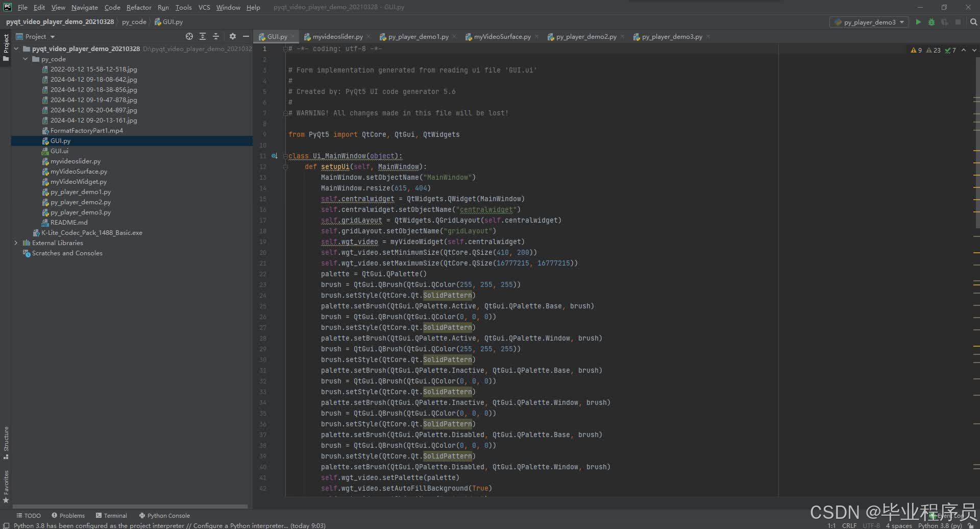Open the Refactor menu
Screen dimensions: 980x529
pyautogui.click(x=139, y=7)
